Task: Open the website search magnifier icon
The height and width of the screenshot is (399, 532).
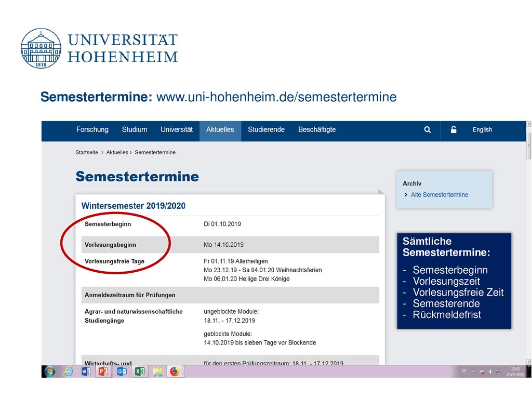Action: coord(427,129)
